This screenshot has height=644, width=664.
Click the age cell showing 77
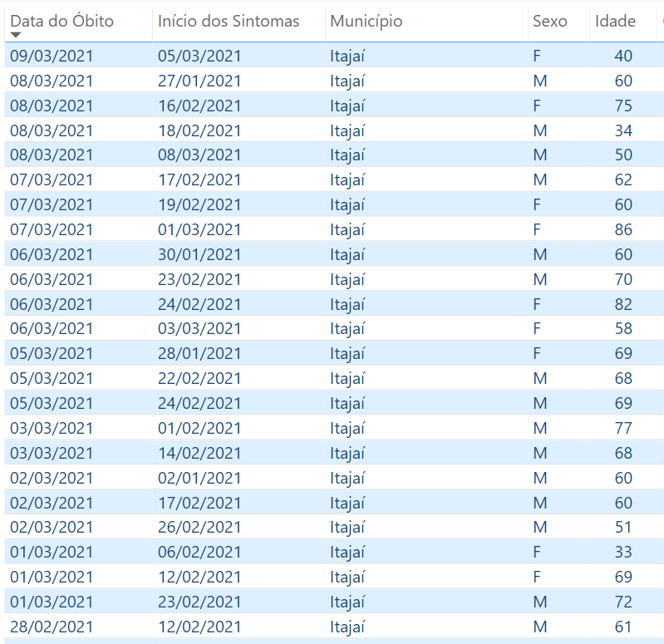point(623,428)
